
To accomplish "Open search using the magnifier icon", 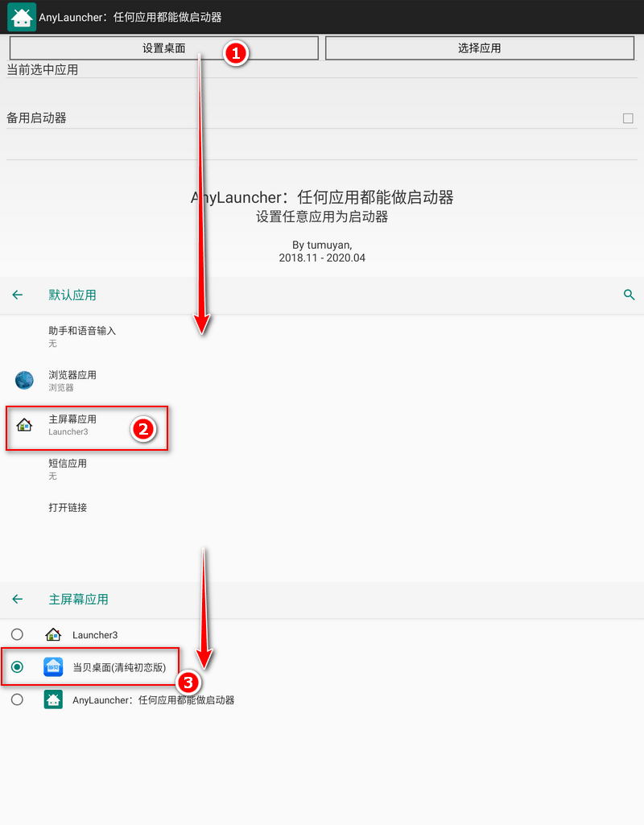I will click(629, 295).
